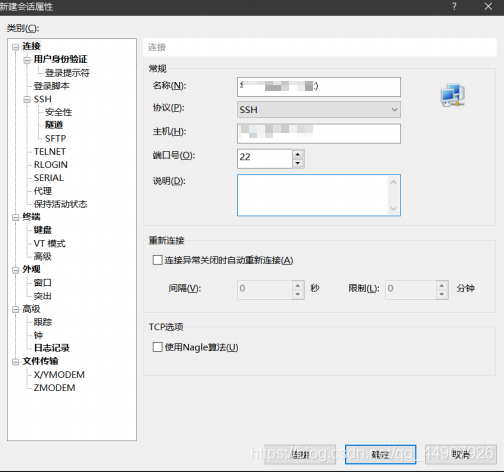The image size is (504, 472).
Task: Click the 主机 host input field
Action: tap(319, 133)
